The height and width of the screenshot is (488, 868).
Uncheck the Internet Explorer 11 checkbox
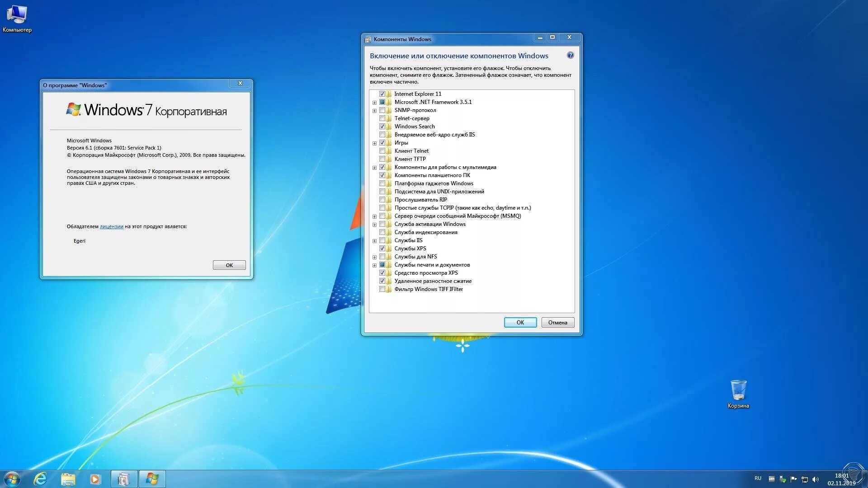click(x=382, y=94)
